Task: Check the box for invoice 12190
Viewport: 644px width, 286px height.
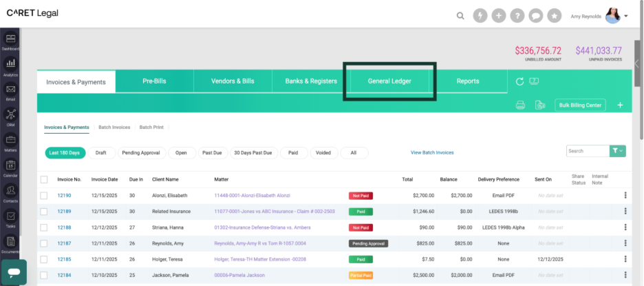Action: tap(44, 196)
